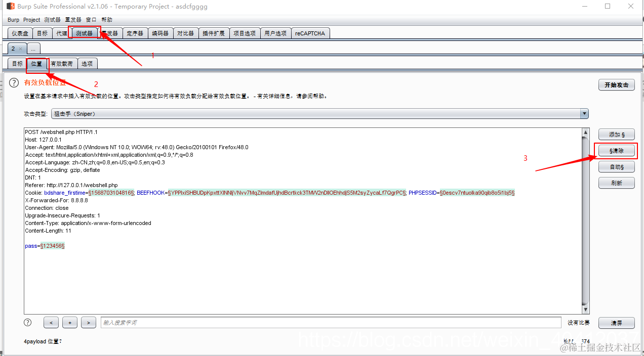Switch to the 对比器 tab
The width and height of the screenshot is (644, 356).
tap(185, 33)
